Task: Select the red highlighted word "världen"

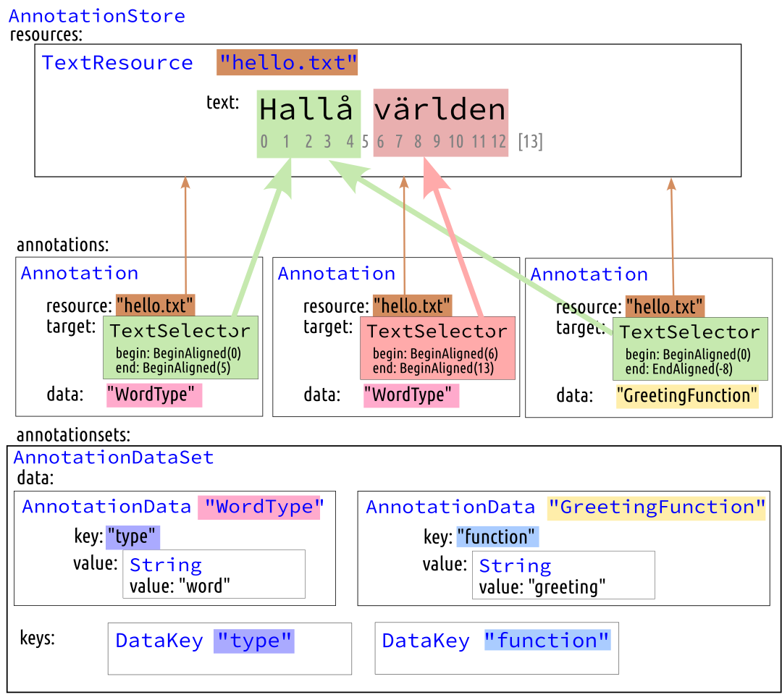Action: (x=440, y=110)
